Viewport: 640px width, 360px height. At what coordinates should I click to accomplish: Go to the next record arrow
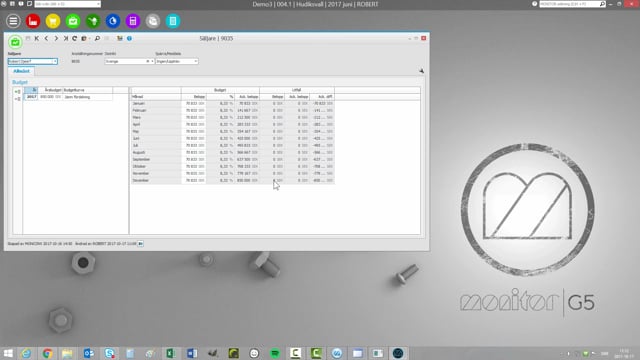coord(56,38)
